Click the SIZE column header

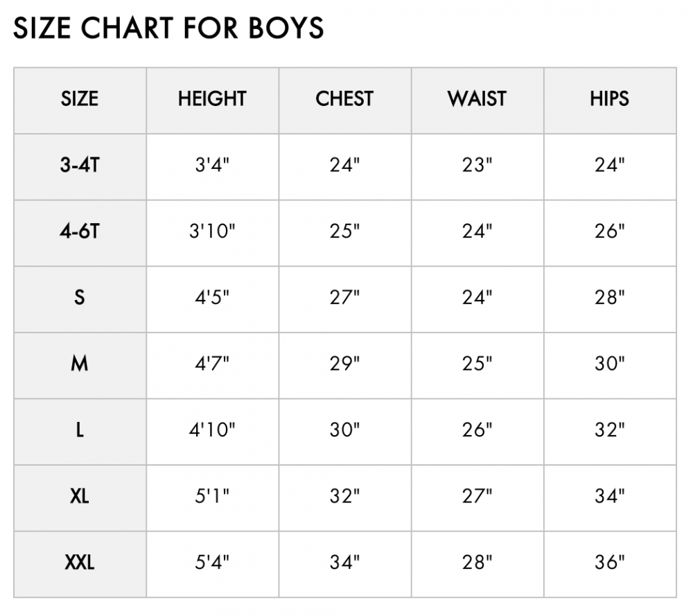(80, 100)
